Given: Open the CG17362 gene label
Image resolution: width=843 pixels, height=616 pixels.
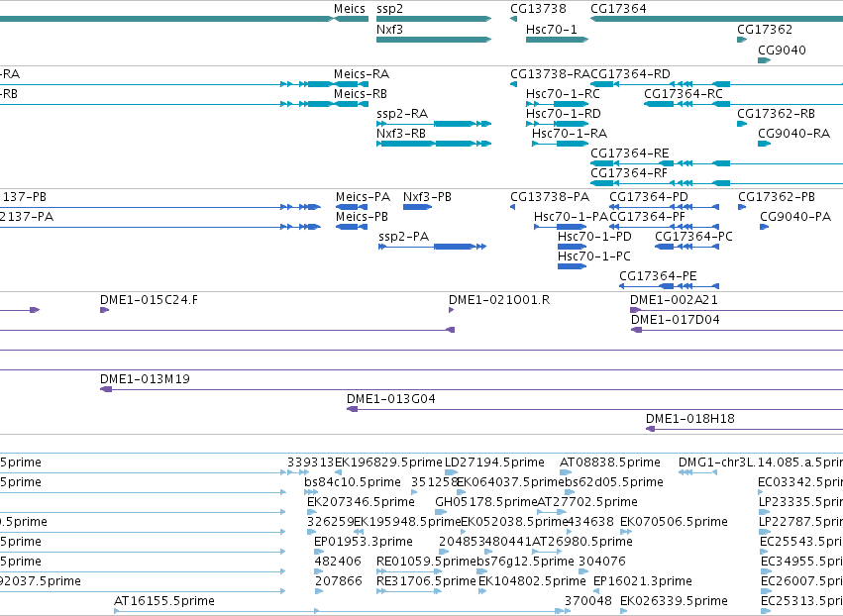Looking at the screenshot, I should tap(765, 30).
